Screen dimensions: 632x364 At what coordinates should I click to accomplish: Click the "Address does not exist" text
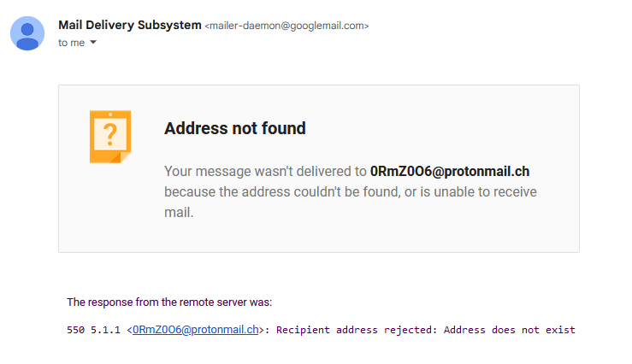pos(510,330)
